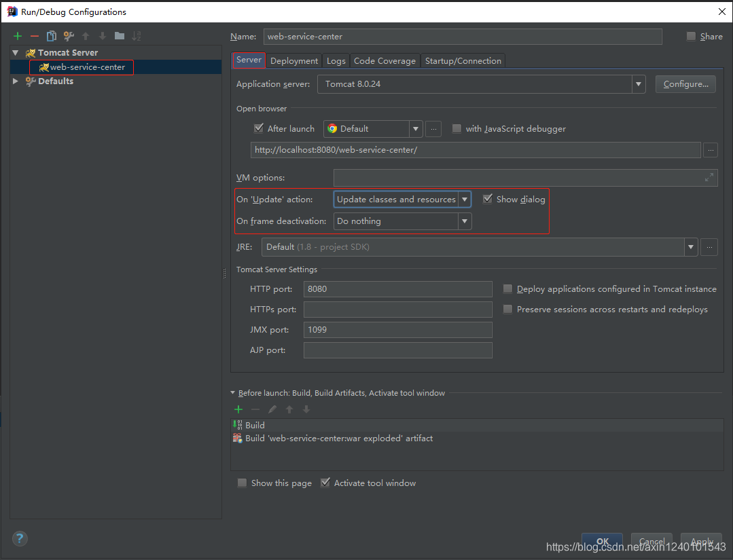The width and height of the screenshot is (733, 560).
Task: Sort configurations alphabetically
Action: coord(137,36)
